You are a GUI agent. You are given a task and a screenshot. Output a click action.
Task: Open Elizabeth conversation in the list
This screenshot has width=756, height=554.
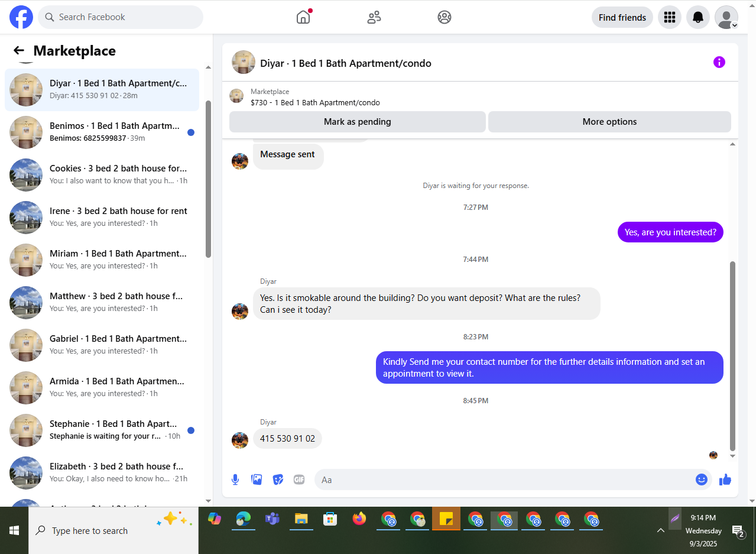(102, 473)
